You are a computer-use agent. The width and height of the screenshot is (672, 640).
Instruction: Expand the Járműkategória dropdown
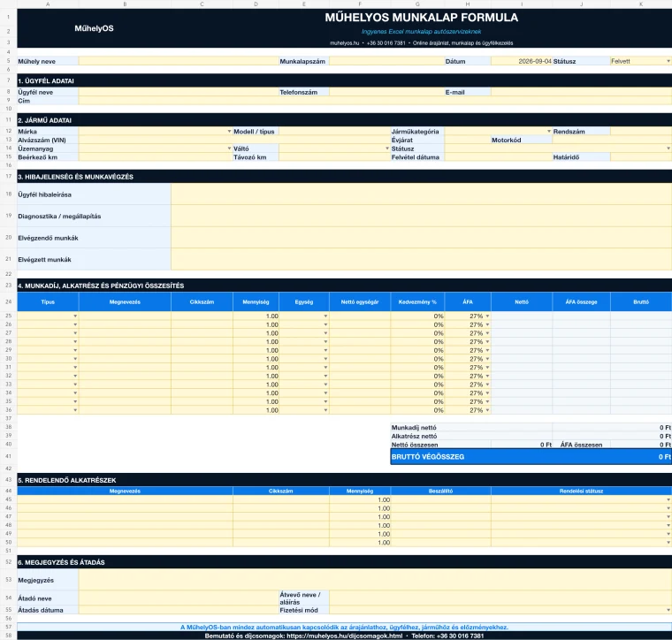pyautogui.click(x=548, y=132)
